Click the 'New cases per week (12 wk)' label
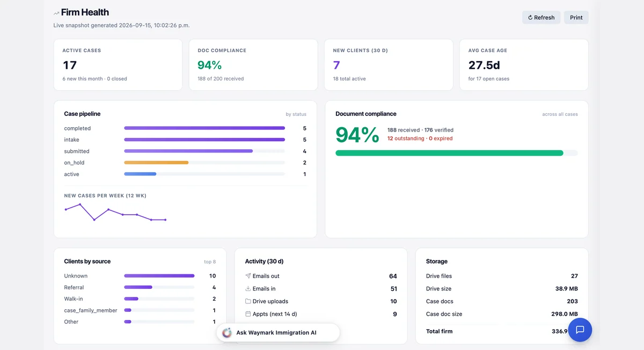The image size is (644, 350). [x=105, y=196]
